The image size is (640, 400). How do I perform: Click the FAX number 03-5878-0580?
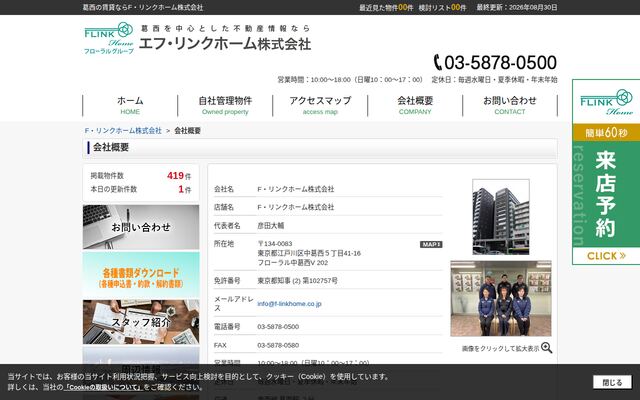click(278, 345)
